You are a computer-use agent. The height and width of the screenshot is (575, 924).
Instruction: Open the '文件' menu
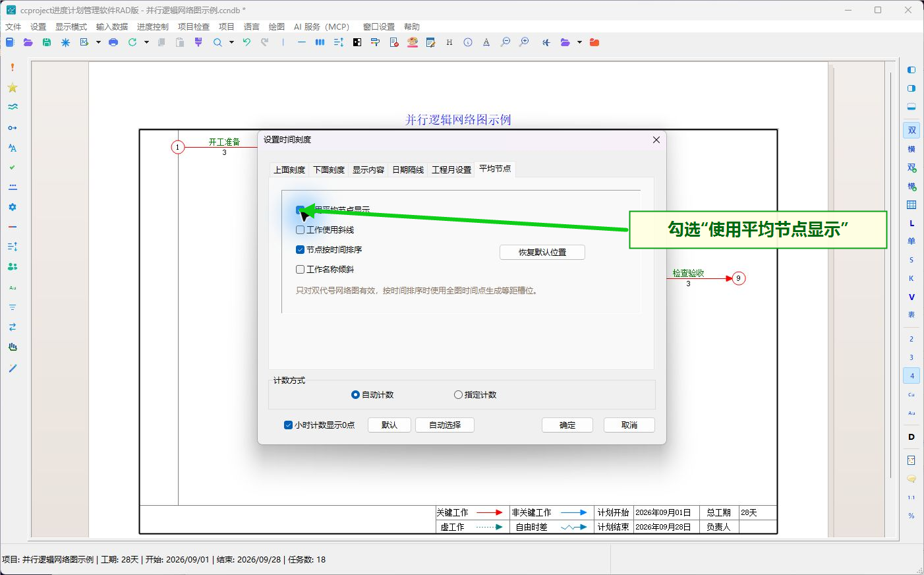13,26
